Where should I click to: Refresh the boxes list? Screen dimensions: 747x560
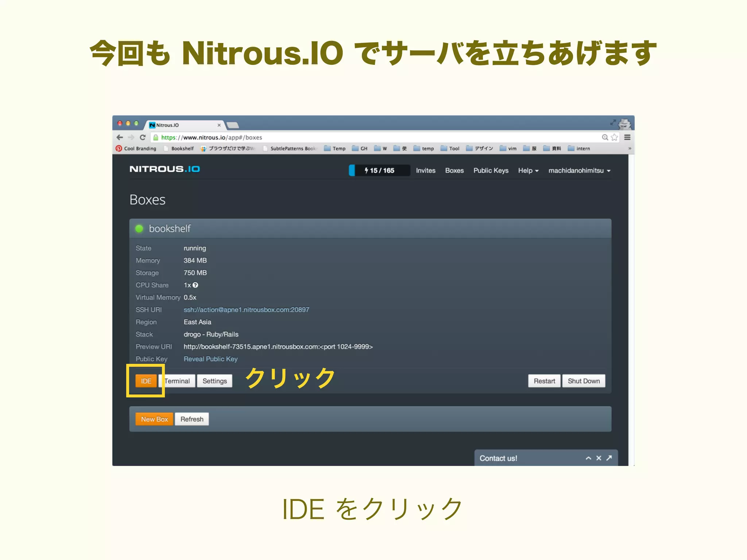[192, 419]
